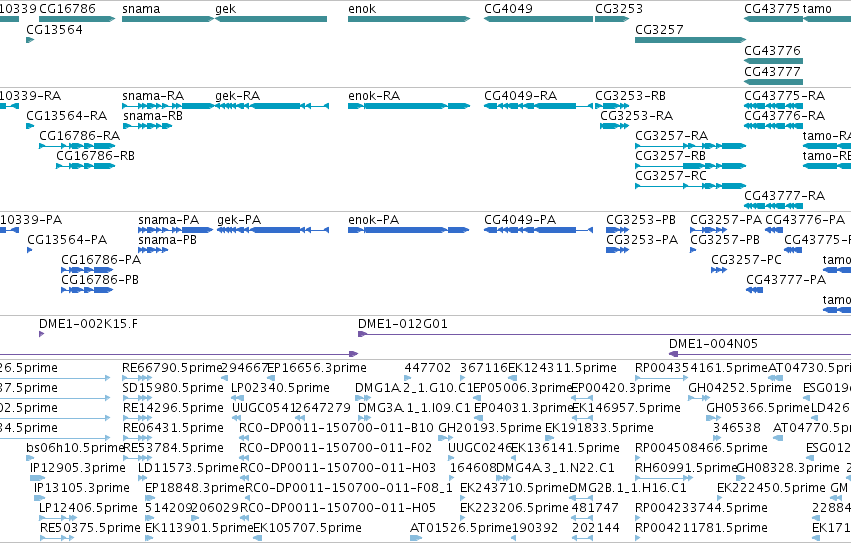Select the CG3257 gene bar
851x543 pixels.
click(690, 40)
